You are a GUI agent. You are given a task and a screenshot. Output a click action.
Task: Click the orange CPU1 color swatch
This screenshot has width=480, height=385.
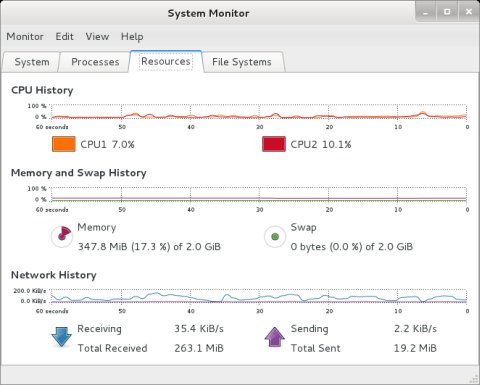(x=64, y=144)
